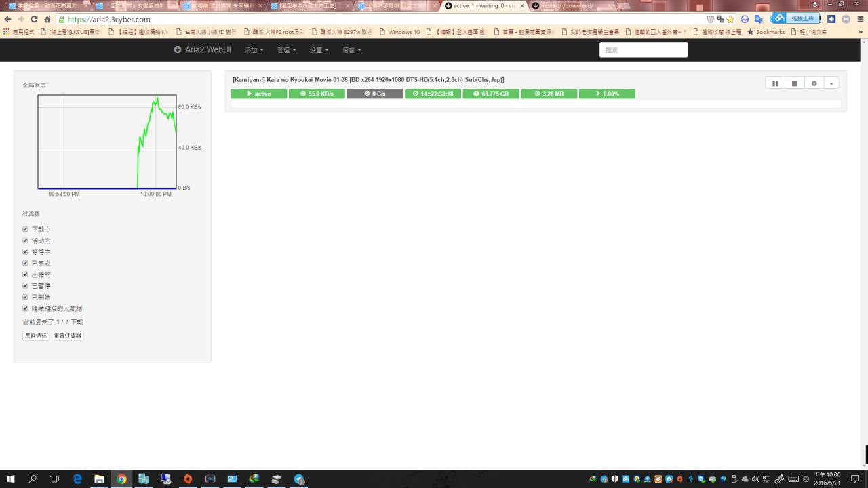
Task: Click the download progress bar
Action: [536, 104]
